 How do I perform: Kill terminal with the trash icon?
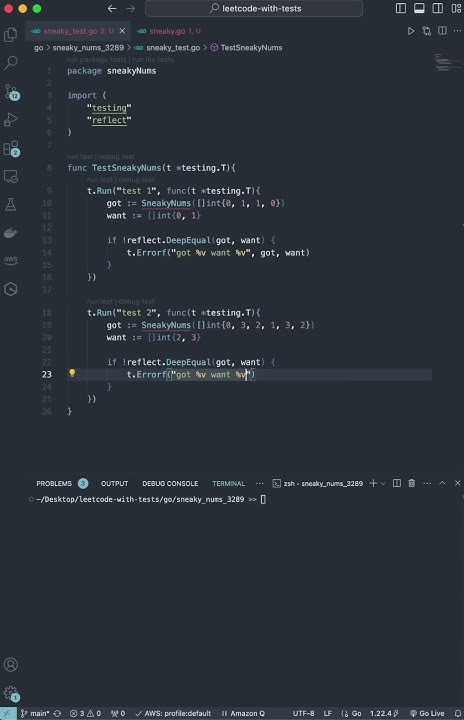pos(412,483)
